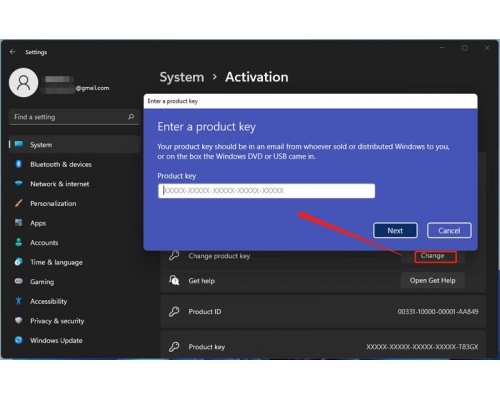Select the Apps icon in sidebar
The height and width of the screenshot is (400, 500).
tap(19, 223)
